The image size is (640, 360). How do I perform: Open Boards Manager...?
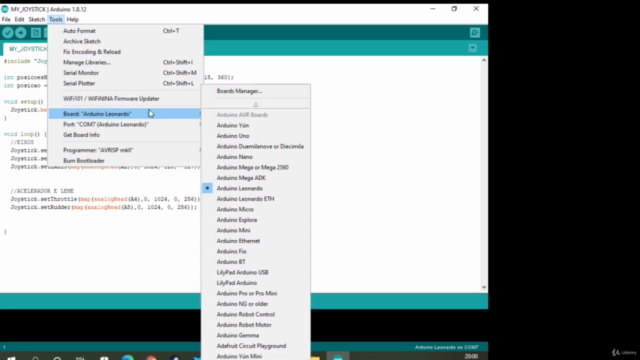coord(256,91)
